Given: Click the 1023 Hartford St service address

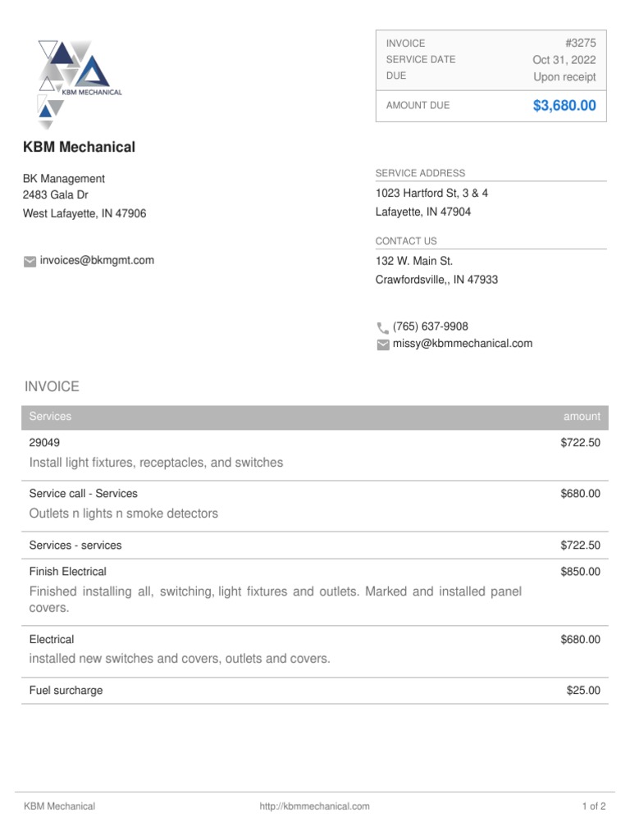Looking at the screenshot, I should (x=431, y=194).
